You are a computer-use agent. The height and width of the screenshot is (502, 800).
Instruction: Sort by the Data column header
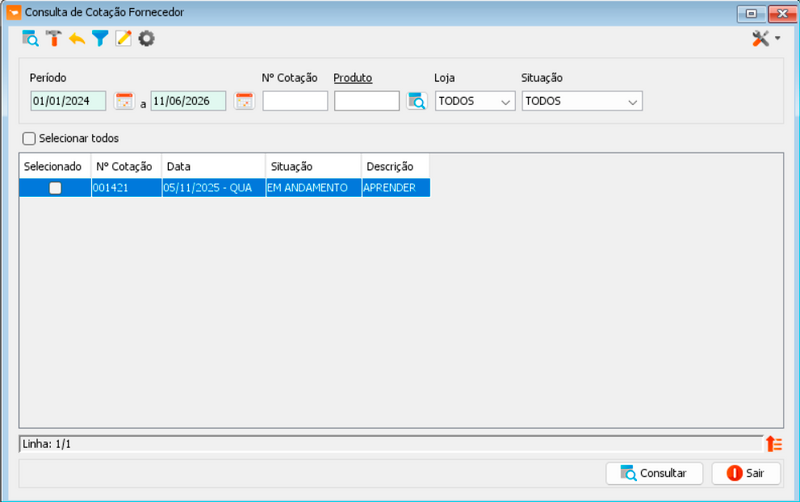click(214, 166)
